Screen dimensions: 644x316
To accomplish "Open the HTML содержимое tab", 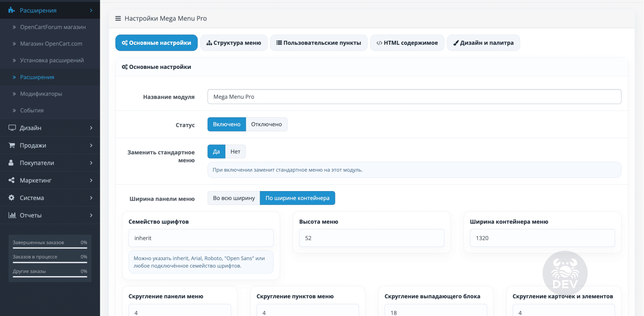I will [x=407, y=43].
